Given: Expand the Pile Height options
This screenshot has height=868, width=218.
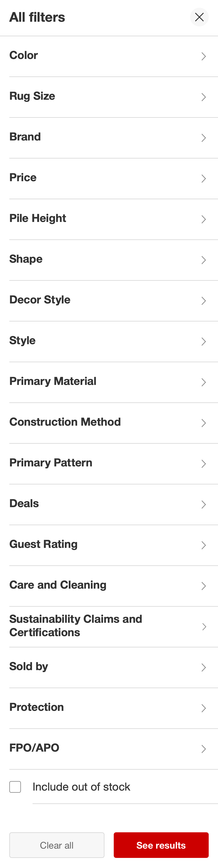Looking at the screenshot, I should pos(109,219).
